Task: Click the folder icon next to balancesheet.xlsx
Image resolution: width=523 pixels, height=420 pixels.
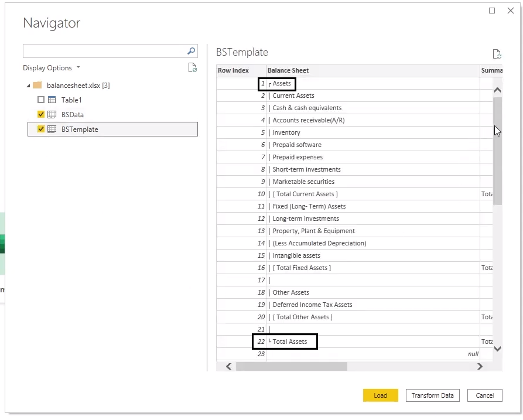Action: click(37, 85)
